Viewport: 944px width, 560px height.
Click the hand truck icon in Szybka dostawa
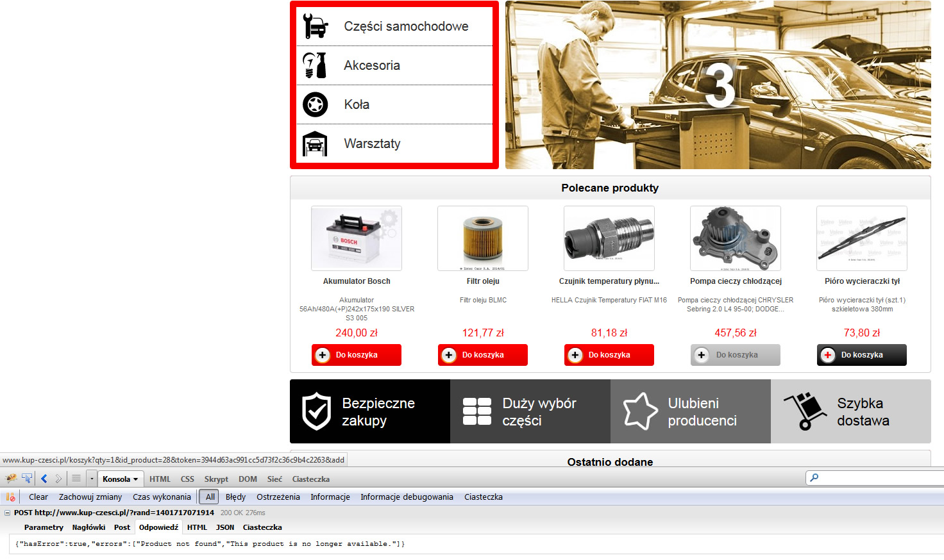[x=805, y=411]
